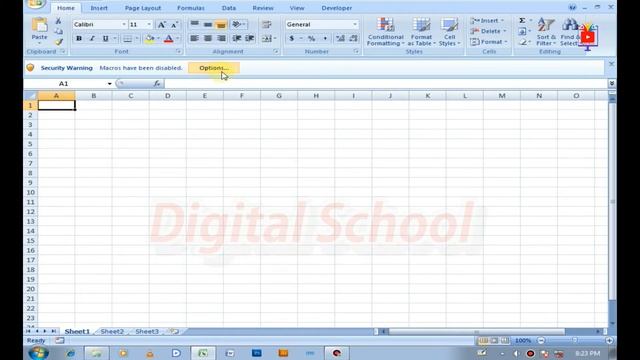Click Increase Decimal icon
640x360 pixels.
340,38
